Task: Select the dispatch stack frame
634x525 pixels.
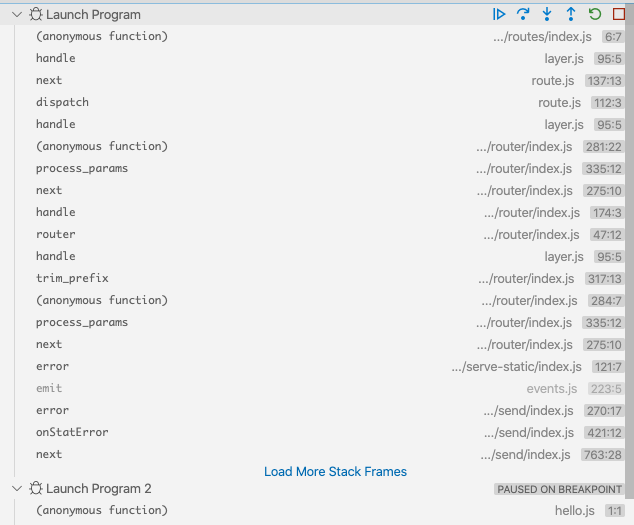Action: click(x=62, y=102)
